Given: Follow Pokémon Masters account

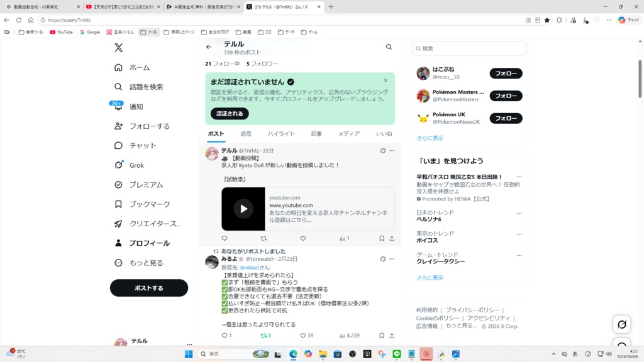Looking at the screenshot, I should pyautogui.click(x=506, y=96).
